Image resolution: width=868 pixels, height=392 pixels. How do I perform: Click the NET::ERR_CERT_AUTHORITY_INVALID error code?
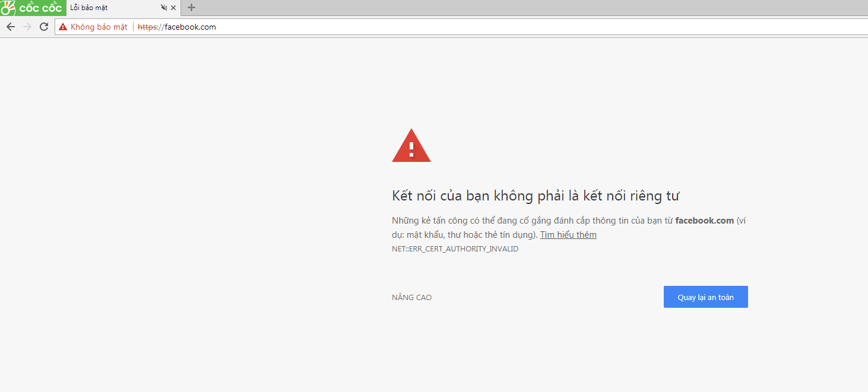coord(455,249)
